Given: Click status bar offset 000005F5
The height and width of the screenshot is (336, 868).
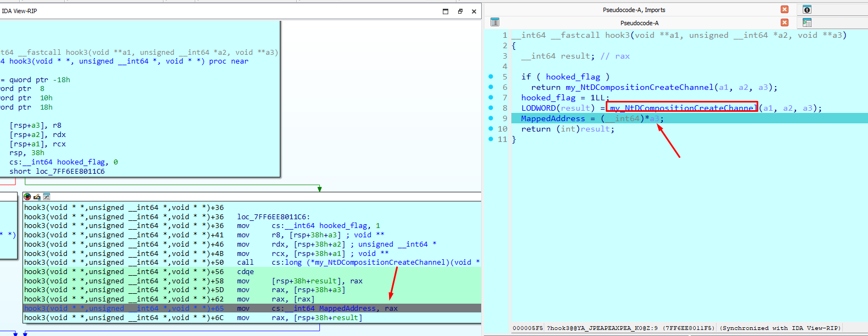Looking at the screenshot, I should [527, 328].
